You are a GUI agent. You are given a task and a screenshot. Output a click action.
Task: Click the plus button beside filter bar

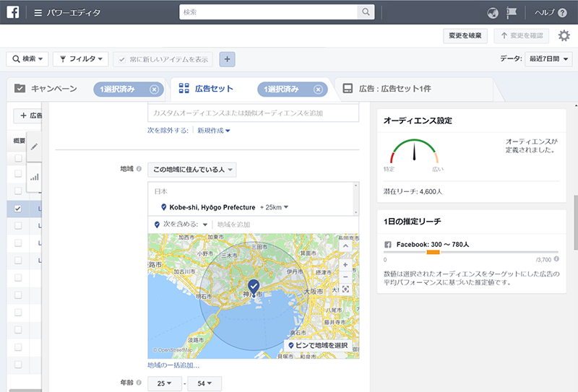pyautogui.click(x=227, y=59)
